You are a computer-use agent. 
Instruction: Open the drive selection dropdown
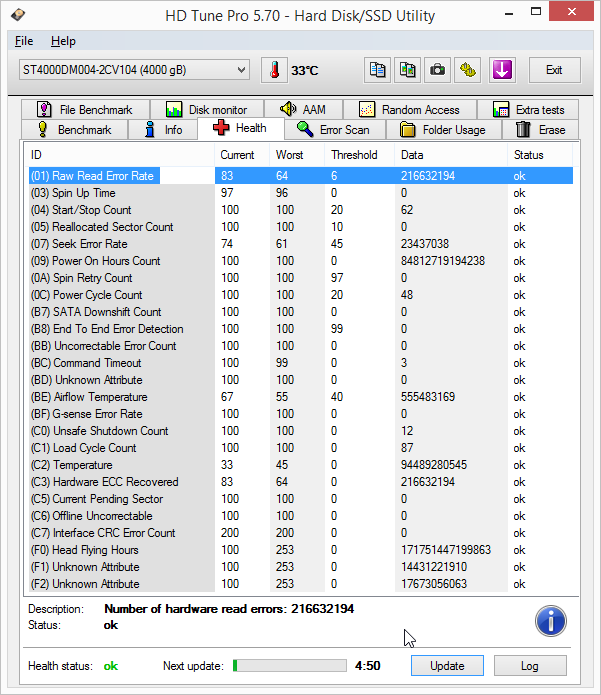[134, 70]
